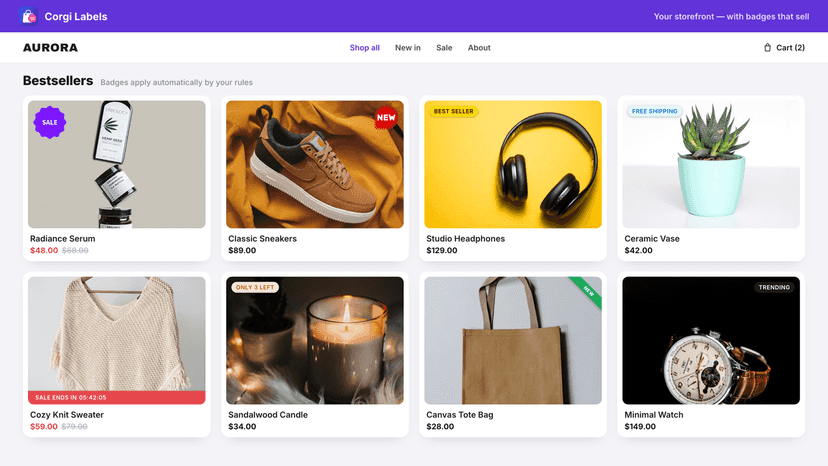Click the $149.00 price
Screen dimensions: 828x466
(x=640, y=426)
